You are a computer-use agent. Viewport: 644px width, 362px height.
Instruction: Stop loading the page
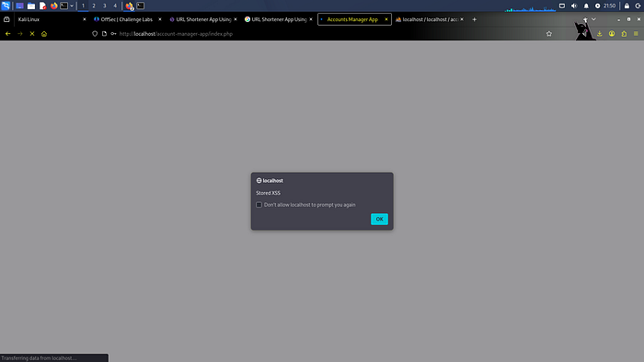point(32,34)
